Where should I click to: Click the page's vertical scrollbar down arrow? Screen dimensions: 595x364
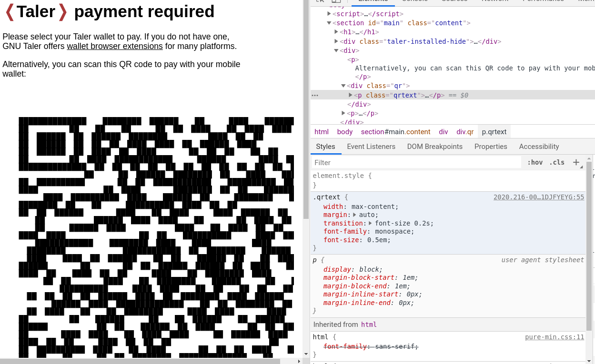pos(306,354)
